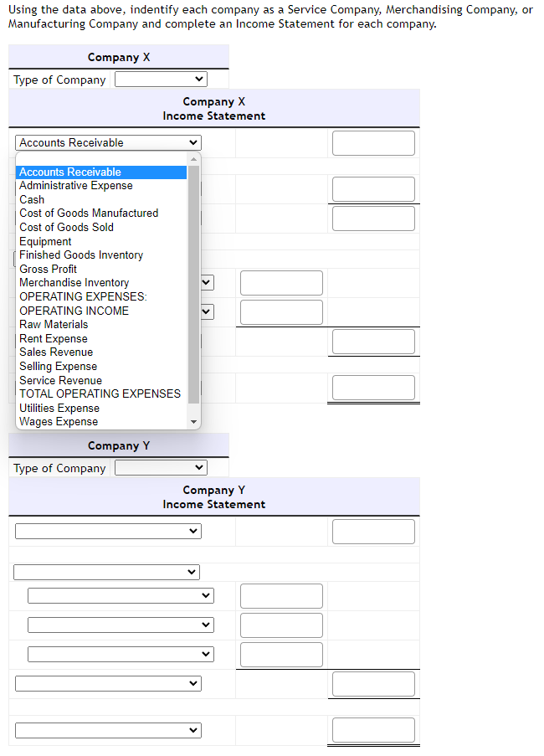
Task: Select Cost of Goods Sold in the dropdown
Action: (x=66, y=227)
